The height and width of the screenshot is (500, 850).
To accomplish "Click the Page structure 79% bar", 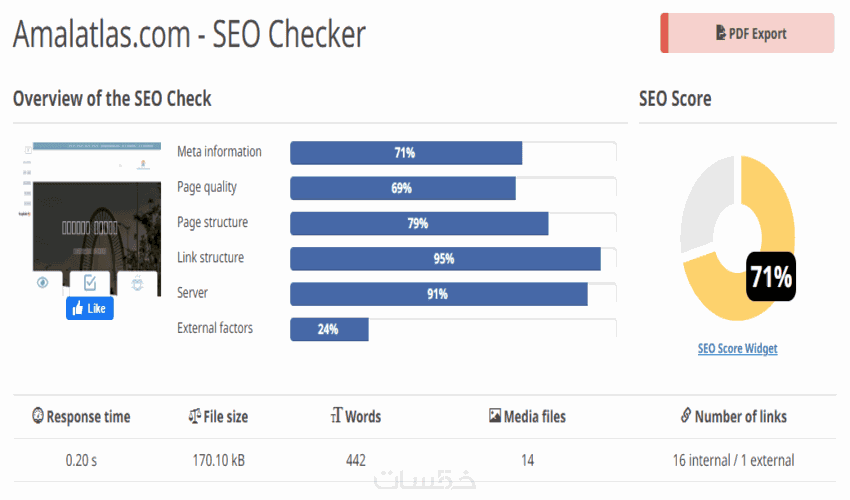I will [419, 223].
